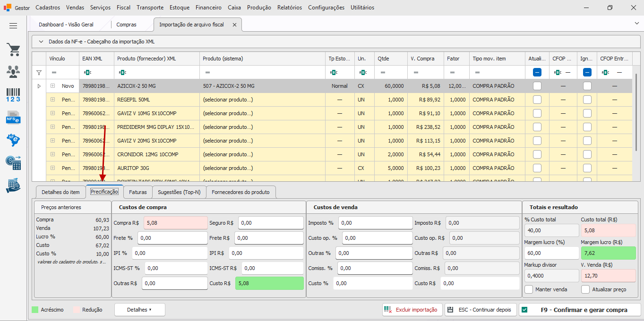Click the dollar calculator sidebar icon
The width and height of the screenshot is (644, 321).
point(13,162)
